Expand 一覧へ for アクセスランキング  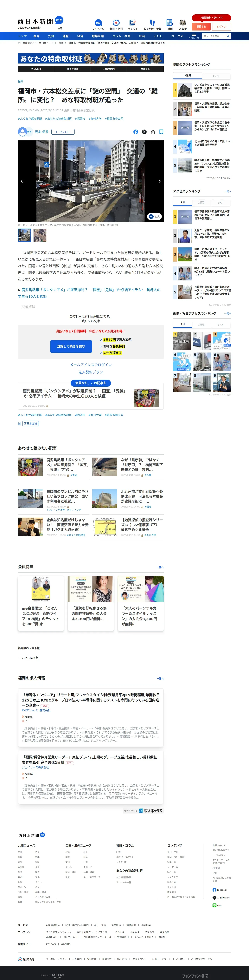227,191
